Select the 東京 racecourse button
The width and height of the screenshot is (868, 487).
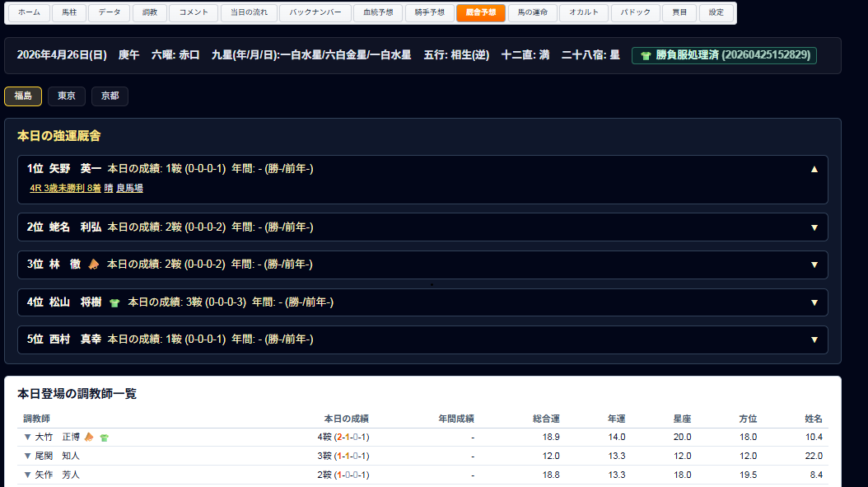(x=67, y=96)
